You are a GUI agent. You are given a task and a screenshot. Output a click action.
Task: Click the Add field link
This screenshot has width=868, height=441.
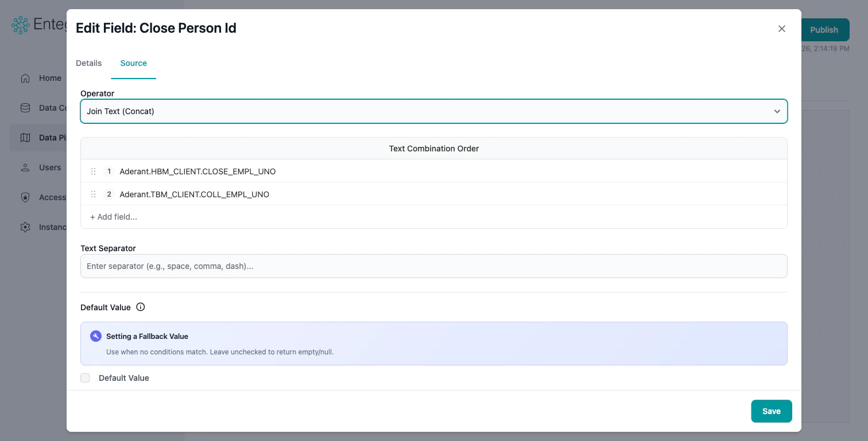(113, 217)
